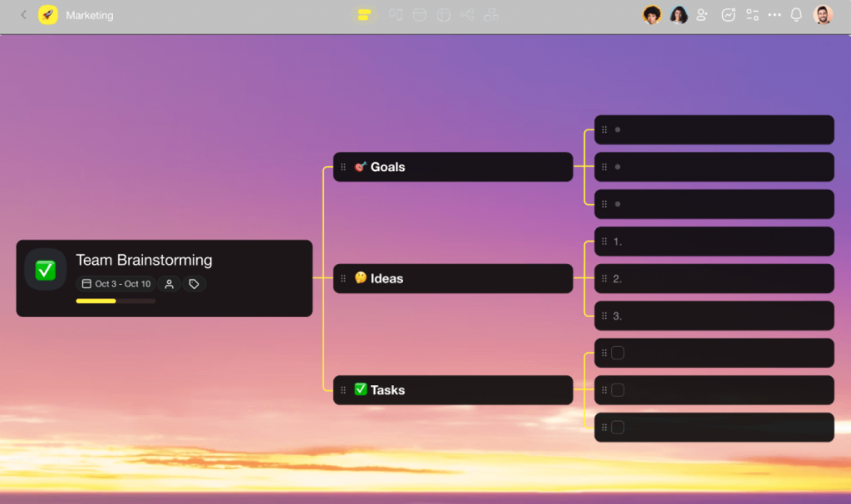Select the Tasks node
Viewport: 851px width, 504px height.
click(x=453, y=390)
